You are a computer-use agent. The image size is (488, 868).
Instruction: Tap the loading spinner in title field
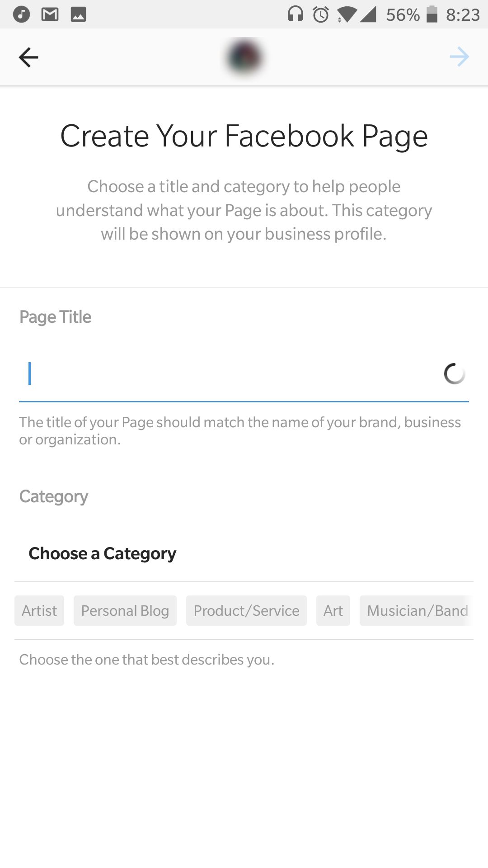point(454,374)
